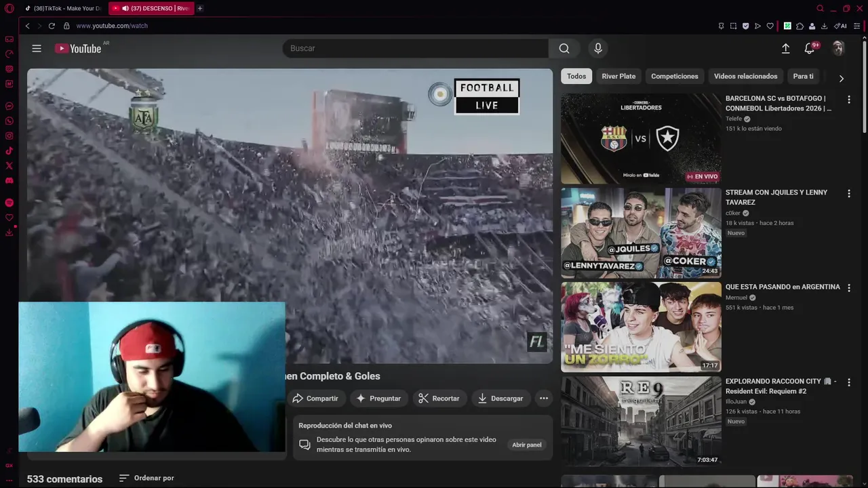The image size is (868, 488).
Task: Open options menu for Stream con JQuiles video
Action: [849, 194]
